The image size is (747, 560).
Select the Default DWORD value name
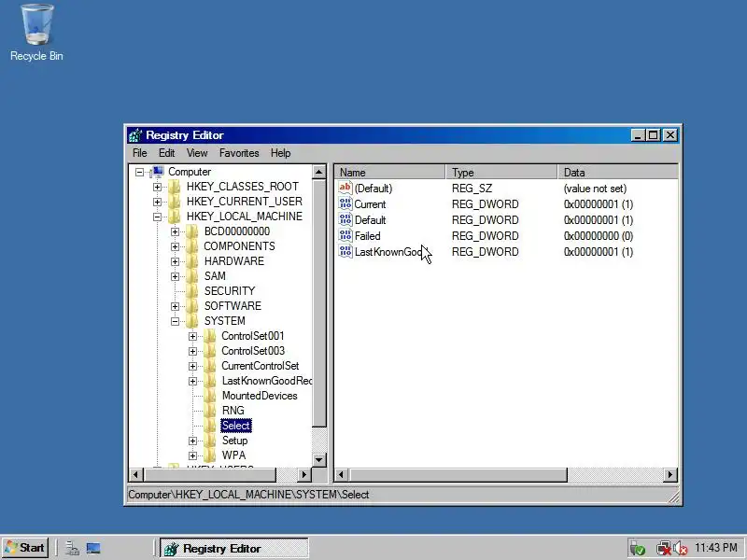[x=370, y=220]
